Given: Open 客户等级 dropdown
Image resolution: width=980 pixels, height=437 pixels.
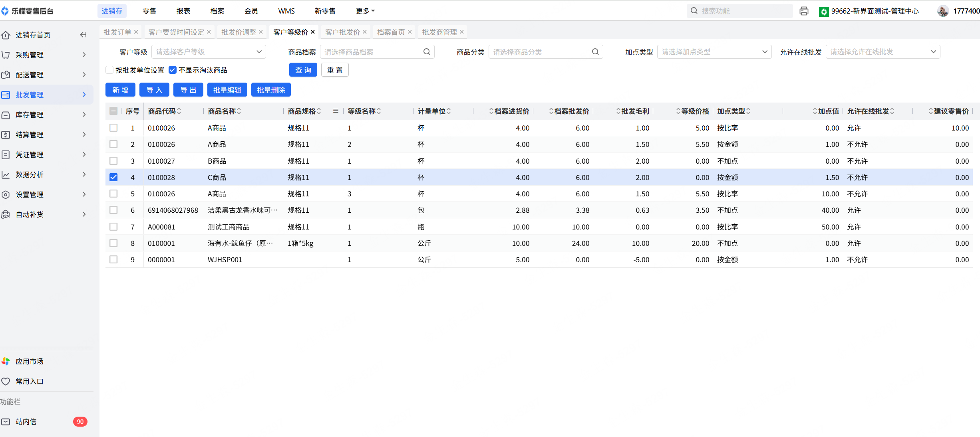Looking at the screenshot, I should pyautogui.click(x=209, y=52).
